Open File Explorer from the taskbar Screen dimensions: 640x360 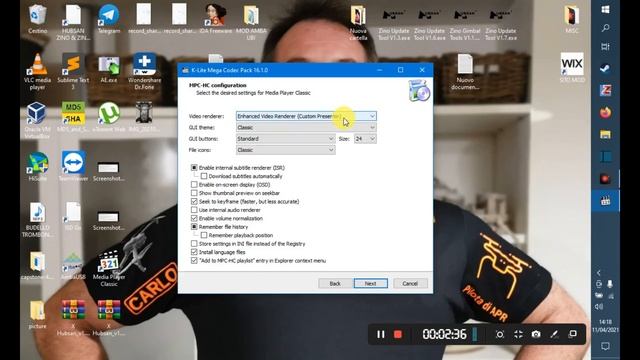[x=605, y=134]
